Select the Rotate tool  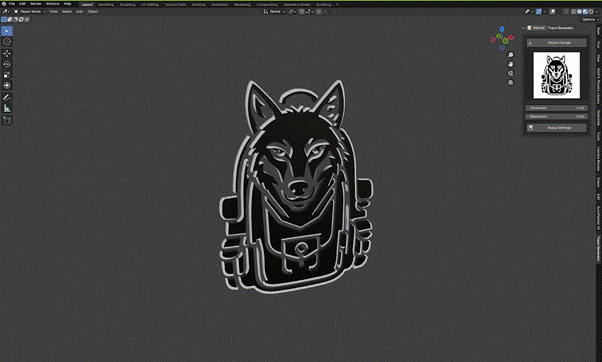7,64
